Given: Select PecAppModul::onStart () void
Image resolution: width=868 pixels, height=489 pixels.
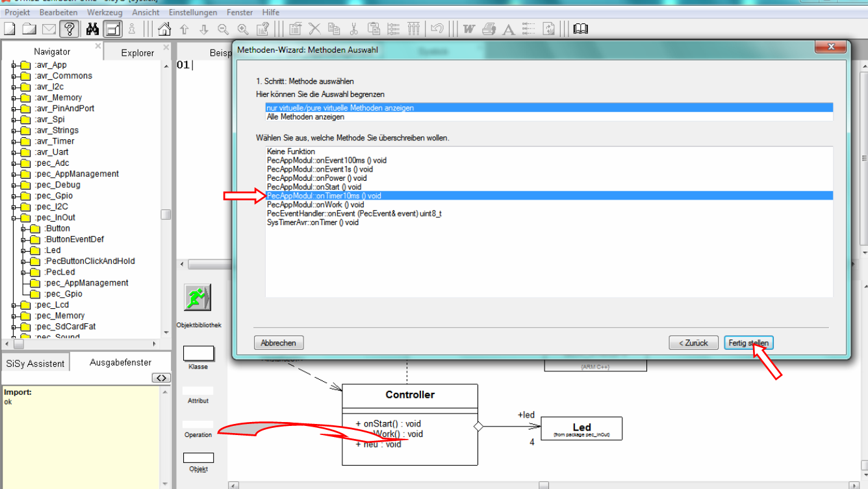Looking at the screenshot, I should click(x=549, y=187).
